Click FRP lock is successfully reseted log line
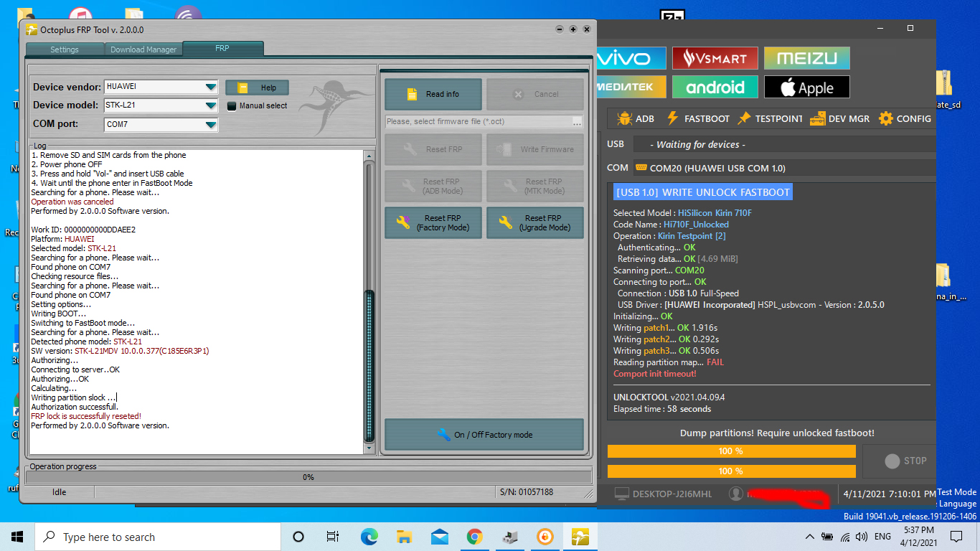Viewport: 980px width, 551px height. [x=86, y=416]
